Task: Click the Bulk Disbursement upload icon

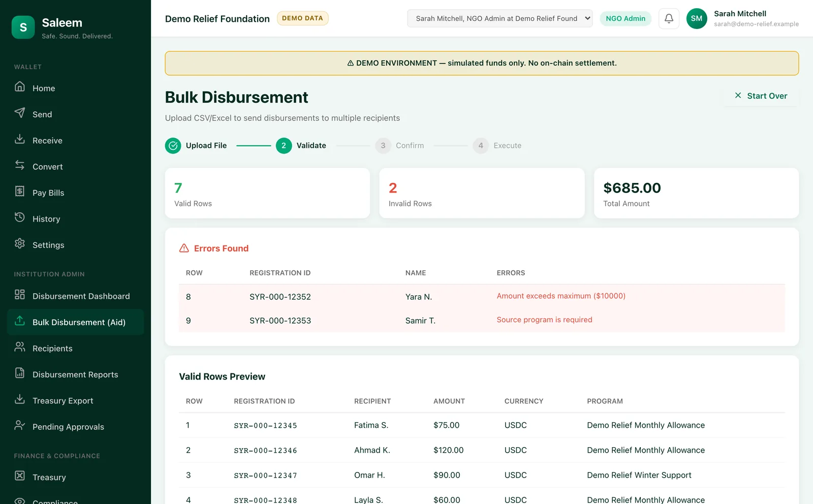Action: click(20, 321)
